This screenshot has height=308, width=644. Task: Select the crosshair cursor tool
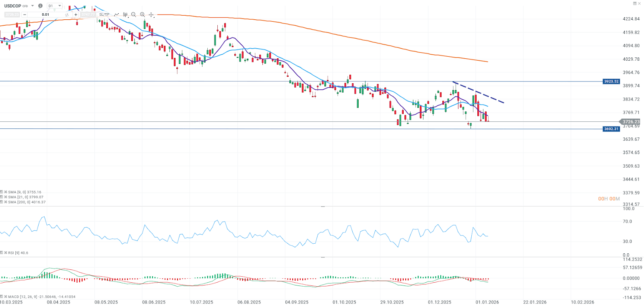[x=151, y=15]
